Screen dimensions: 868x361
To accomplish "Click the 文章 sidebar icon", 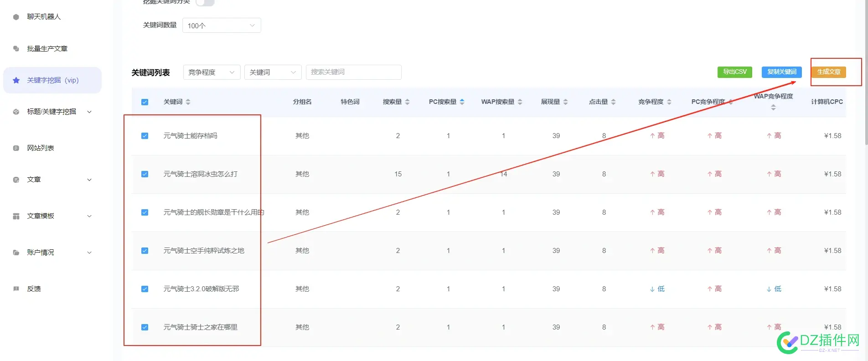I will [x=16, y=180].
